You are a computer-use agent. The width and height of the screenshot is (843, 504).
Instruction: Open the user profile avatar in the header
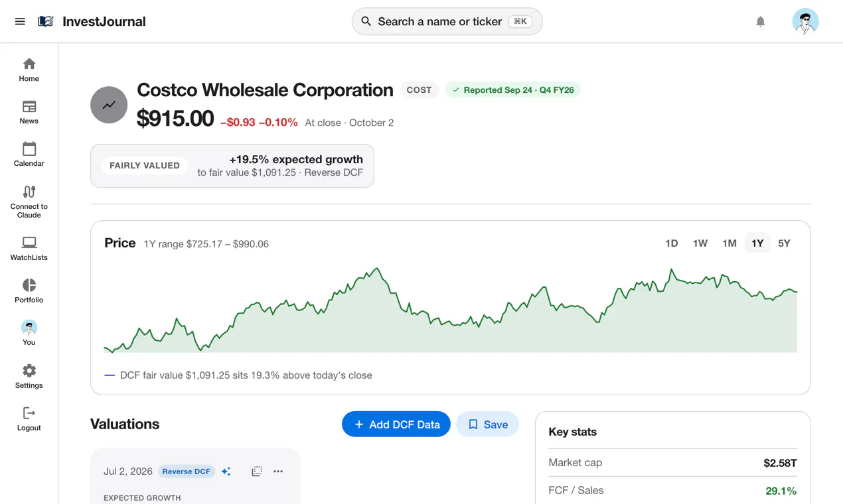[805, 21]
